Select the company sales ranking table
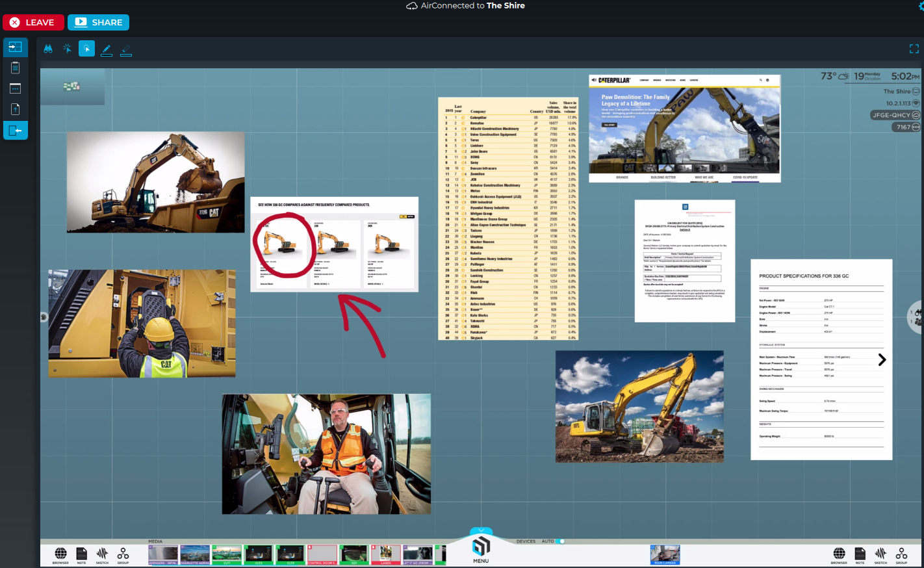The image size is (924, 568). [x=508, y=219]
